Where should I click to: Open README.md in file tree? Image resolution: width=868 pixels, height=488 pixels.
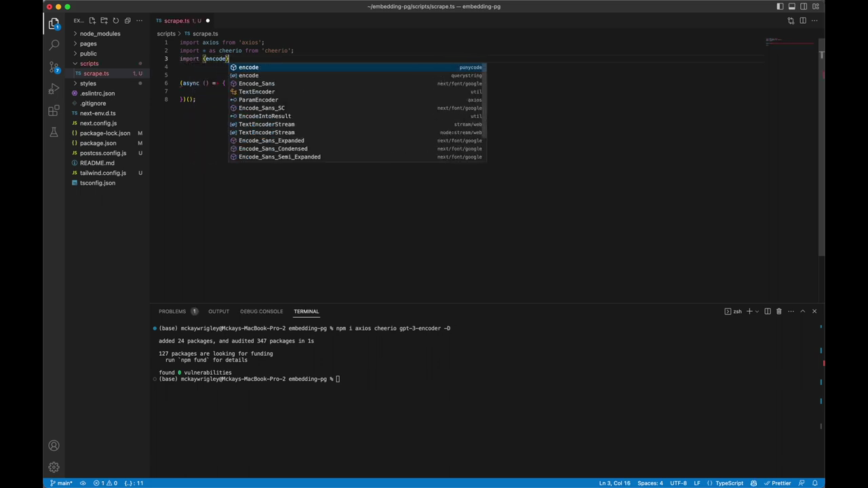(97, 163)
